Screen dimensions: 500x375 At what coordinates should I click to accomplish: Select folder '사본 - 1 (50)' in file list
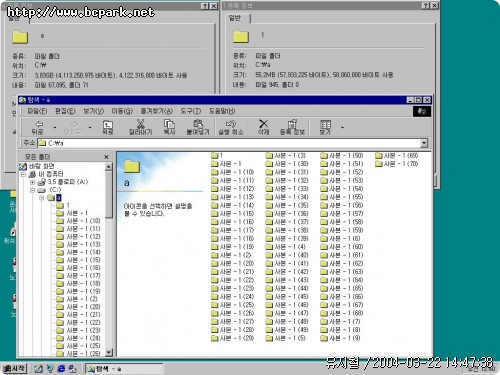click(x=342, y=155)
